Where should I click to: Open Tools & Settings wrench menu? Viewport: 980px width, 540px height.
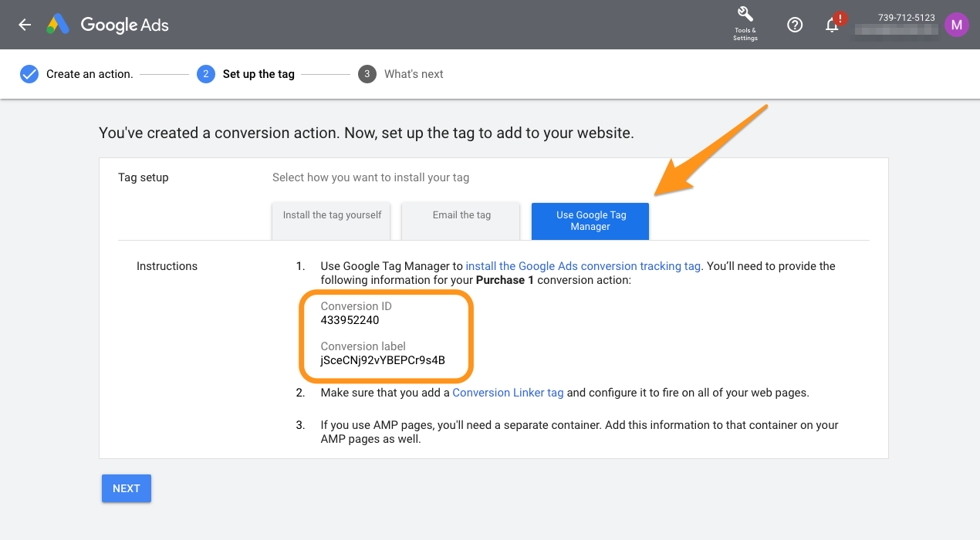pos(745,24)
